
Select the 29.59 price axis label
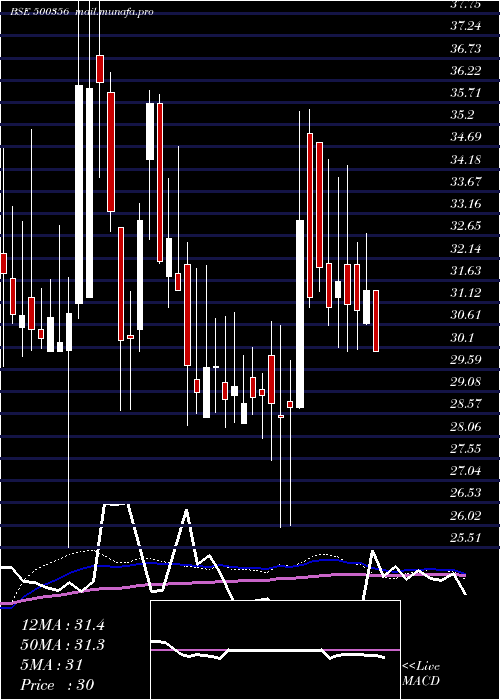pyautogui.click(x=466, y=359)
